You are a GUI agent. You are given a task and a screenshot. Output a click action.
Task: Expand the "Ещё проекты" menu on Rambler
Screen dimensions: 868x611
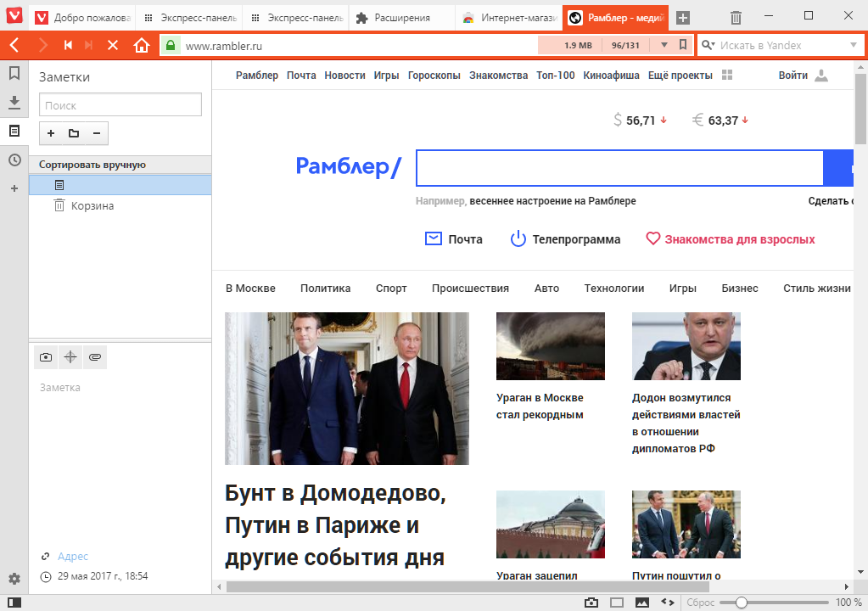[680, 76]
